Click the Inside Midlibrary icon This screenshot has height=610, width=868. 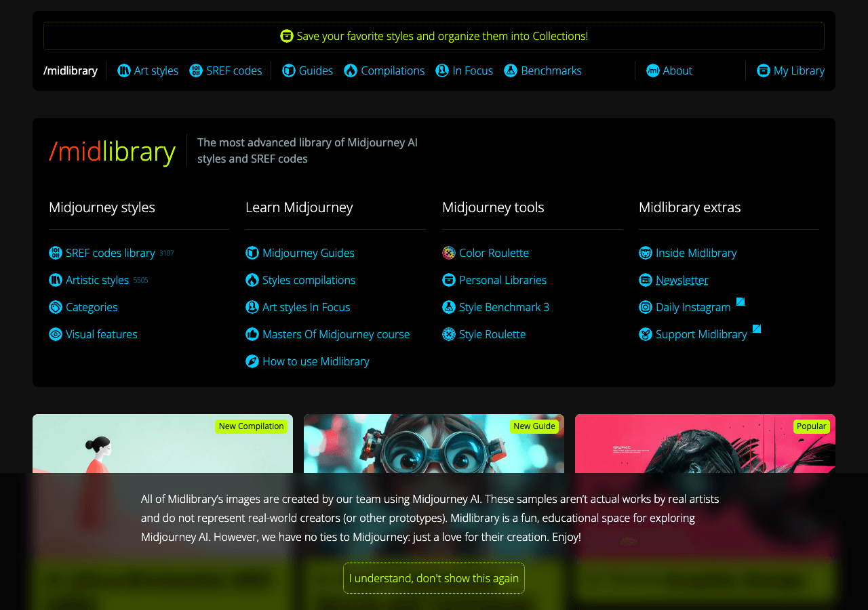(646, 253)
